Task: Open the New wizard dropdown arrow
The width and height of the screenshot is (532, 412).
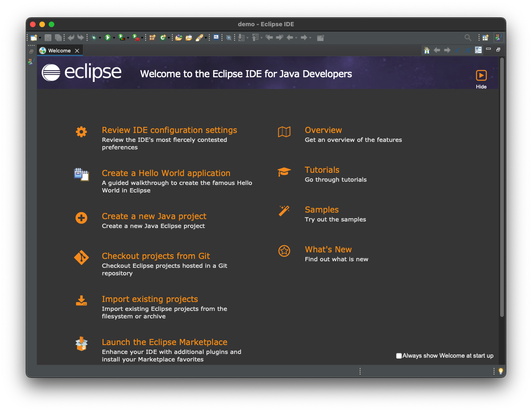Action: 40,38
